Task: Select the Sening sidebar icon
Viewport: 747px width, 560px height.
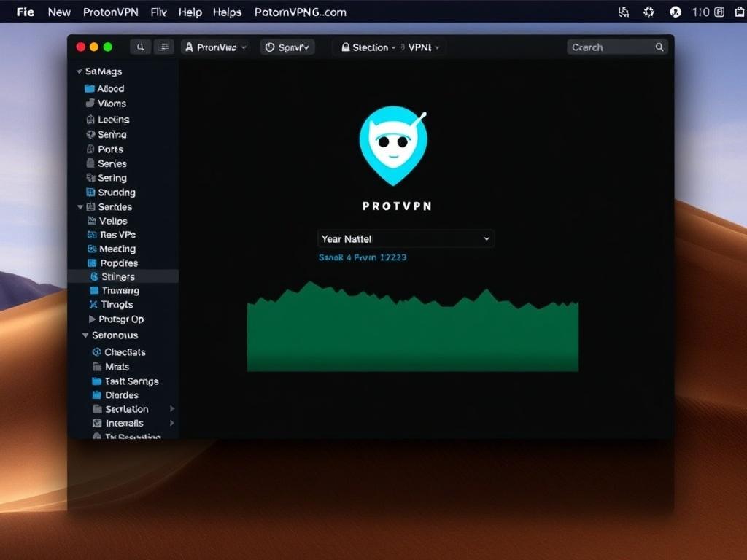Action: click(x=90, y=134)
